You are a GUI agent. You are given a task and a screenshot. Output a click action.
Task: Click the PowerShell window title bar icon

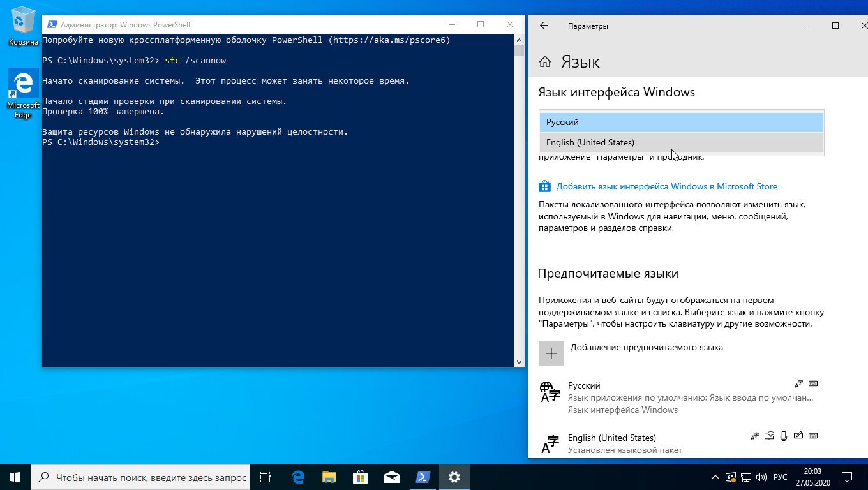pyautogui.click(x=51, y=25)
